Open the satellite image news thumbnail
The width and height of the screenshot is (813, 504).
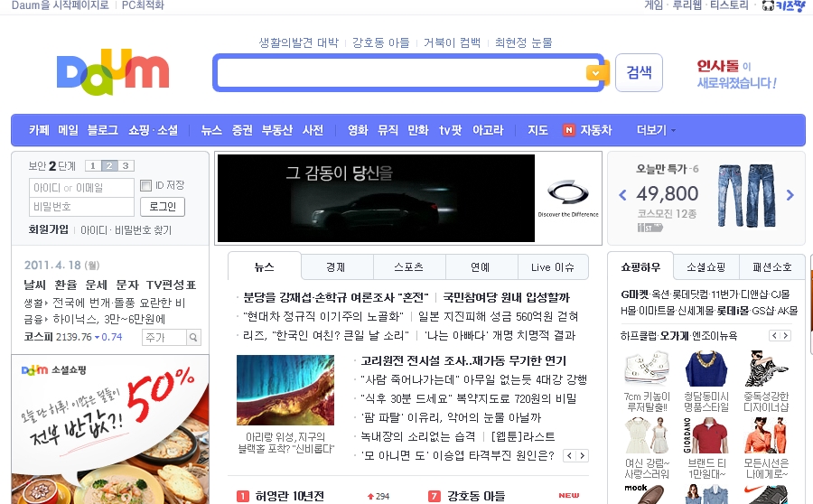(x=285, y=390)
